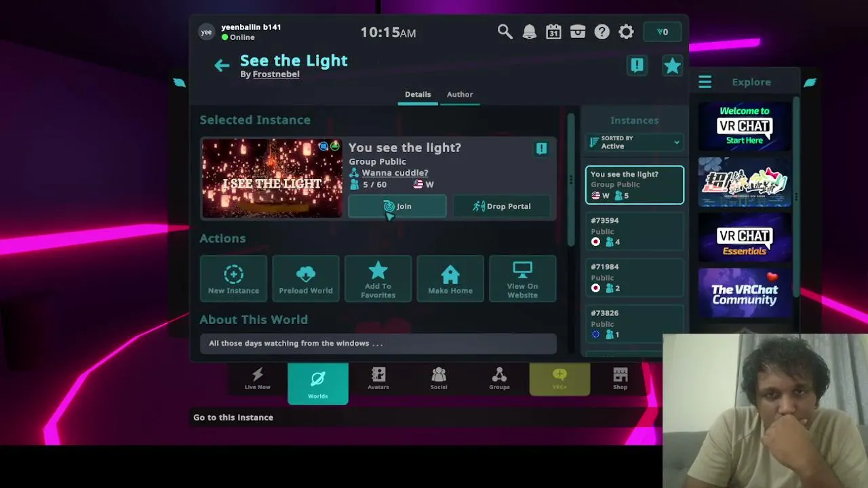
Task: Click the details panel vertical scrollbar
Action: 571,180
